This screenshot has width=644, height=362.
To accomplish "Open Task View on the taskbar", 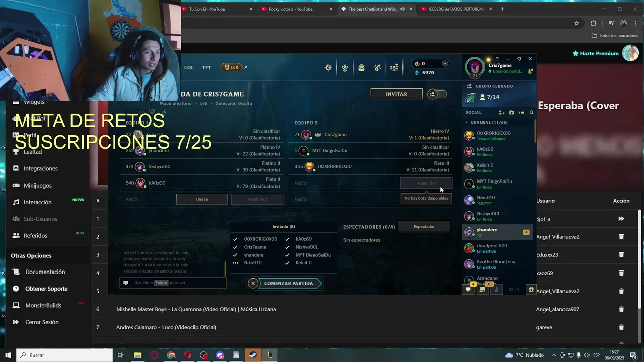I will coord(121,355).
